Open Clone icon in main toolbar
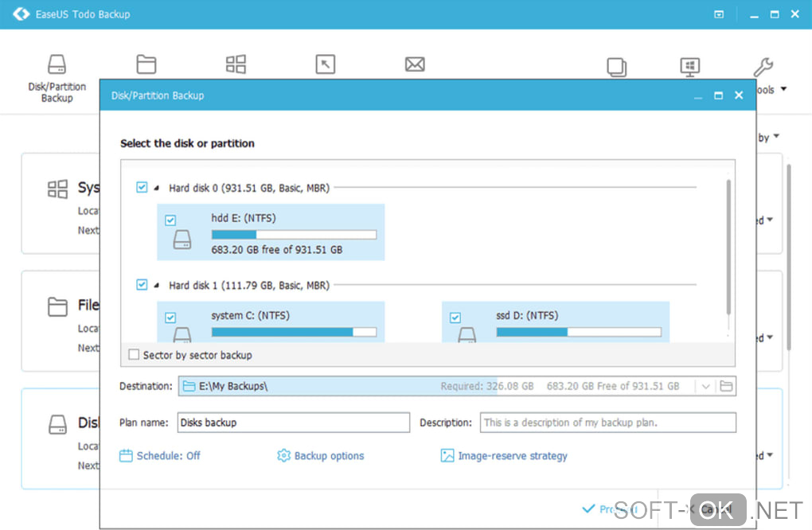The height and width of the screenshot is (530, 812). point(616,68)
